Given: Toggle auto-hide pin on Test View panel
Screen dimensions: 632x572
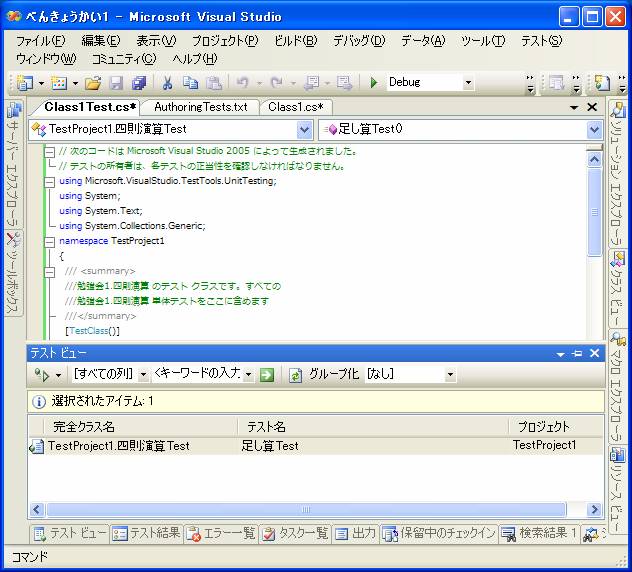Looking at the screenshot, I should [x=577, y=353].
